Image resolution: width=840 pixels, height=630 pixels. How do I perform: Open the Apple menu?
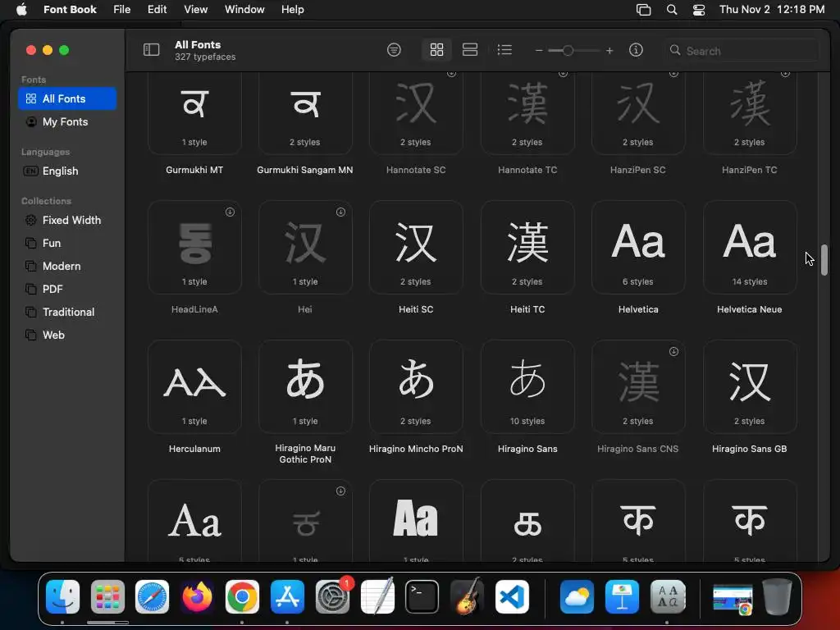(x=21, y=9)
